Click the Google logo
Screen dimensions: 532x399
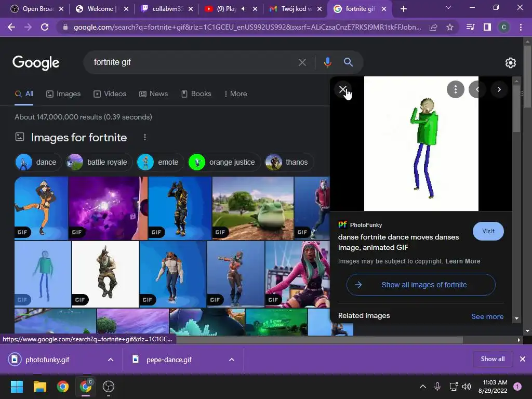[x=36, y=63]
